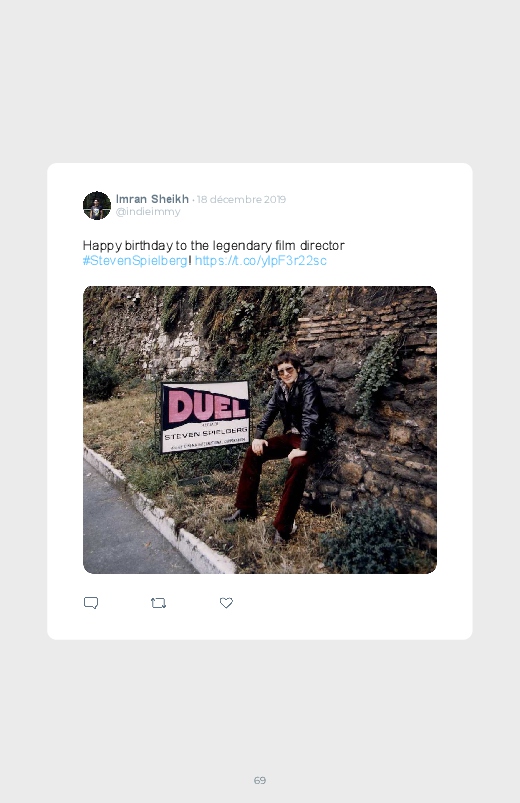
Task: Open Imran Sheikh's profile avatar
Action: coord(97,205)
